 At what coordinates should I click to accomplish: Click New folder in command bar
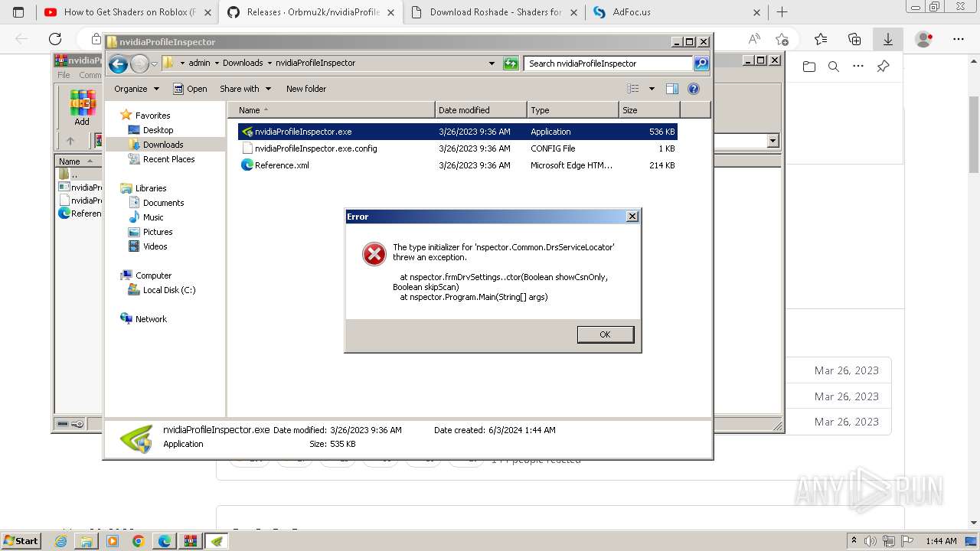point(306,89)
